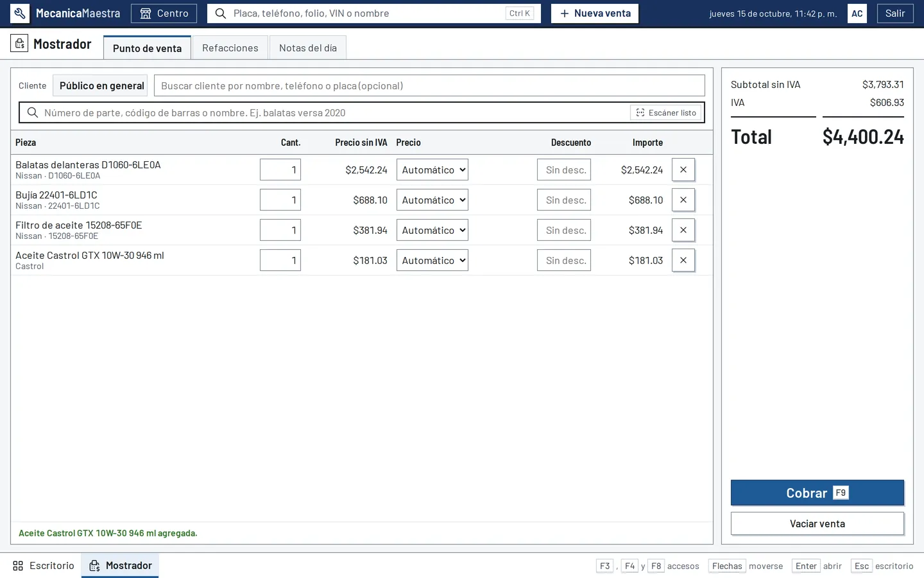Click the AC user avatar
The width and height of the screenshot is (924, 578).
pos(857,13)
